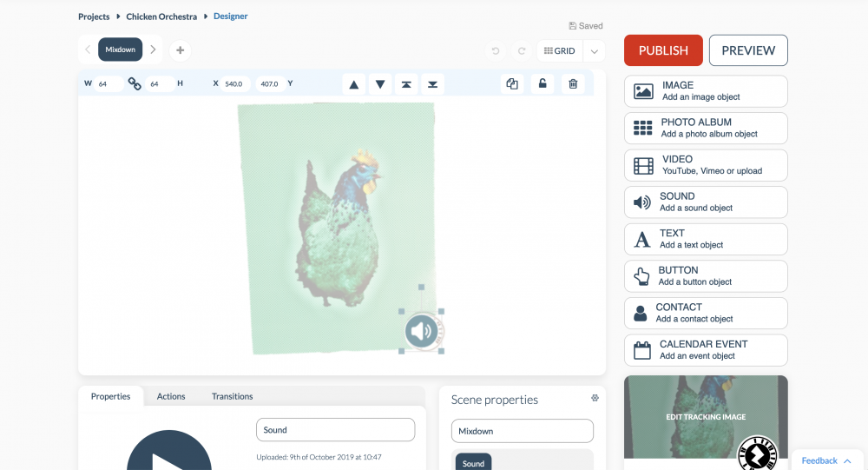Click the chicken tracking image on canvas
This screenshot has height=470, width=868.
tap(337, 228)
